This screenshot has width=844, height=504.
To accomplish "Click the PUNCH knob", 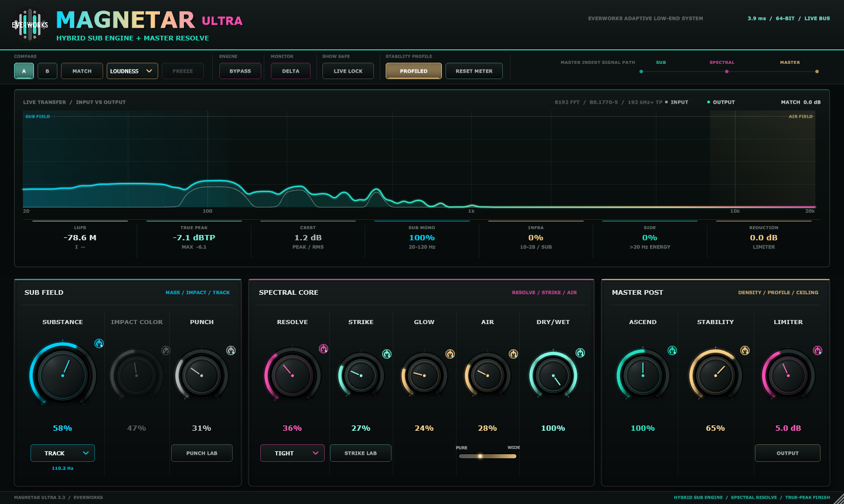I will point(202,375).
